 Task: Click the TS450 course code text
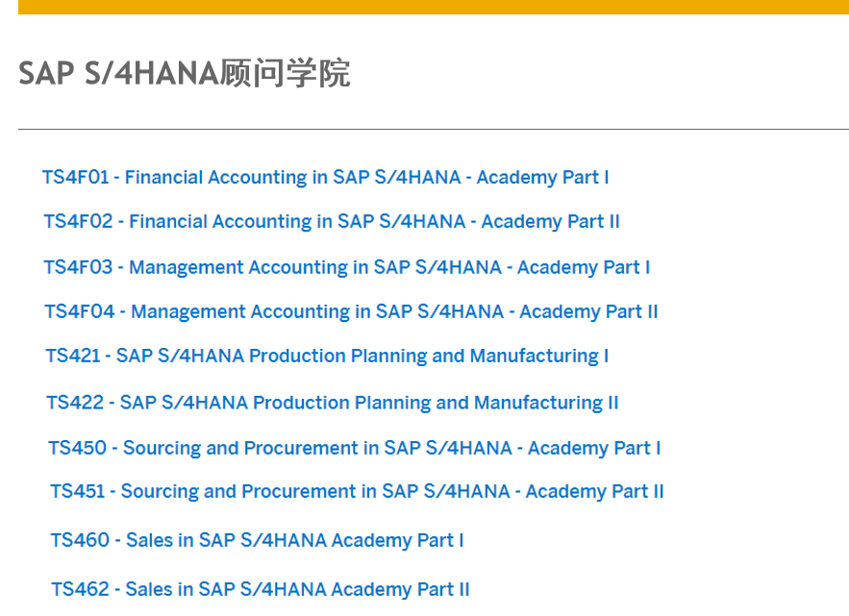[x=77, y=448]
